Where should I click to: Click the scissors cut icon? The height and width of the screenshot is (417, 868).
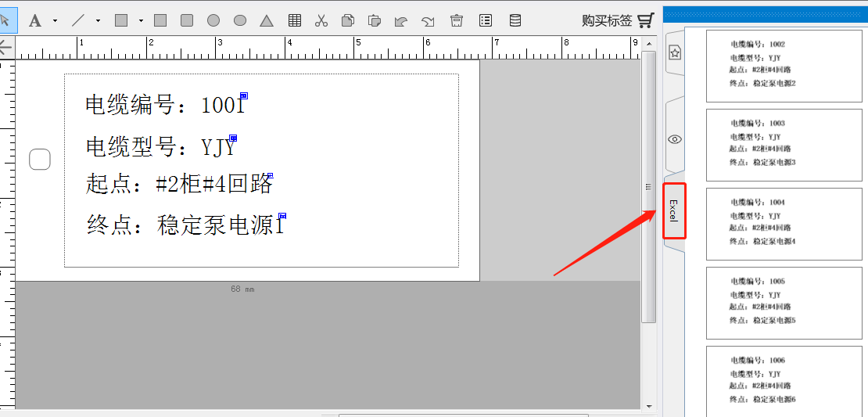321,21
